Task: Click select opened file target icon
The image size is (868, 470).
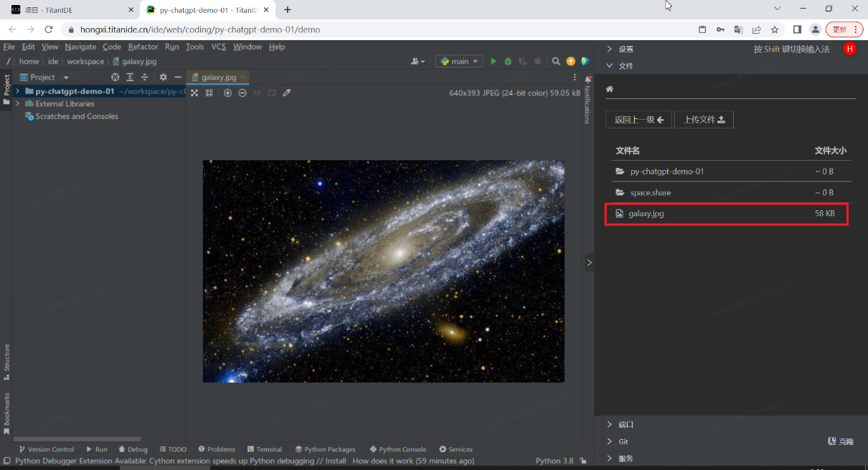Action: tap(115, 77)
